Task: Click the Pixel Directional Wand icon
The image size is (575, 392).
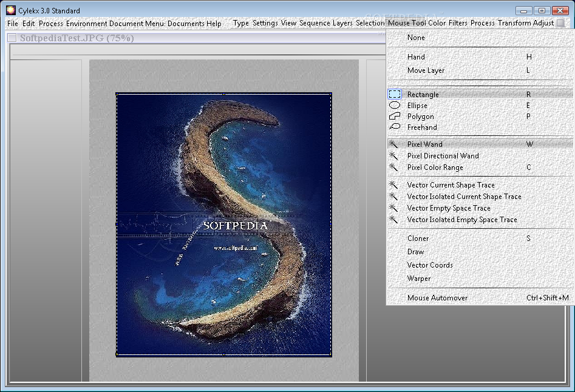Action: point(393,156)
